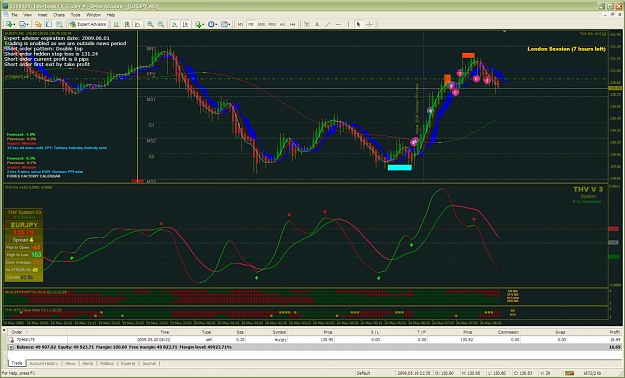Open the Charts menu
Viewport: 625px width, 378px height.
point(59,15)
